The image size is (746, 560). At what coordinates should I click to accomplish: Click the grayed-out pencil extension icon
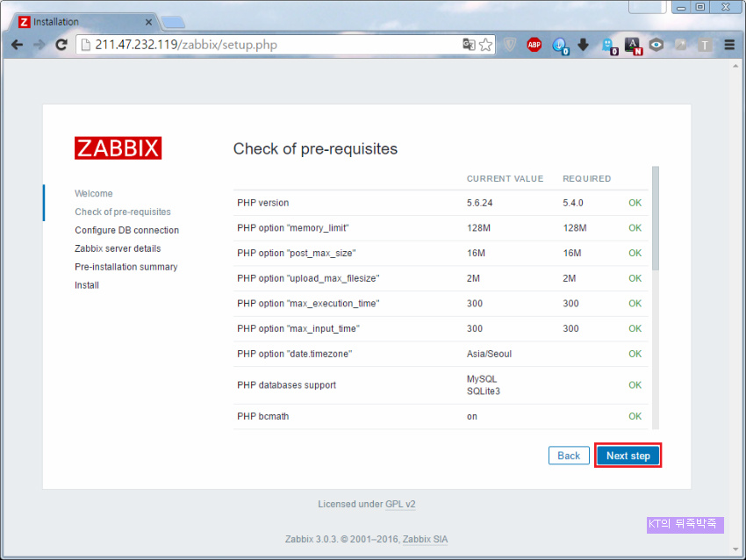pyautogui.click(x=681, y=45)
